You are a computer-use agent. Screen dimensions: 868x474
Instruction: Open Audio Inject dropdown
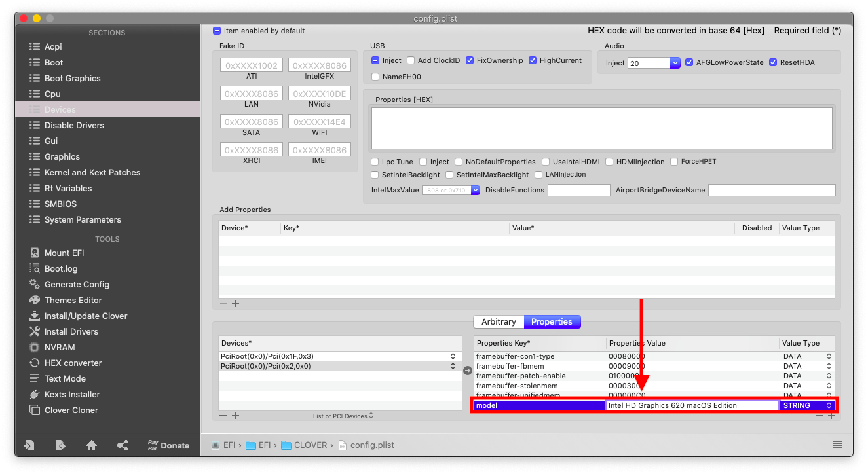coord(675,63)
